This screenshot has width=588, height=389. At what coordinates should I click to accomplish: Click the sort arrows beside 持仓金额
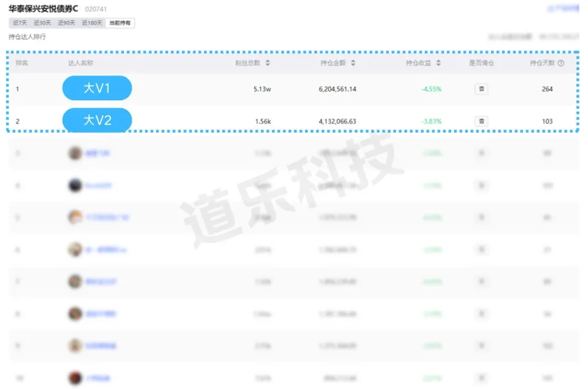(353, 63)
